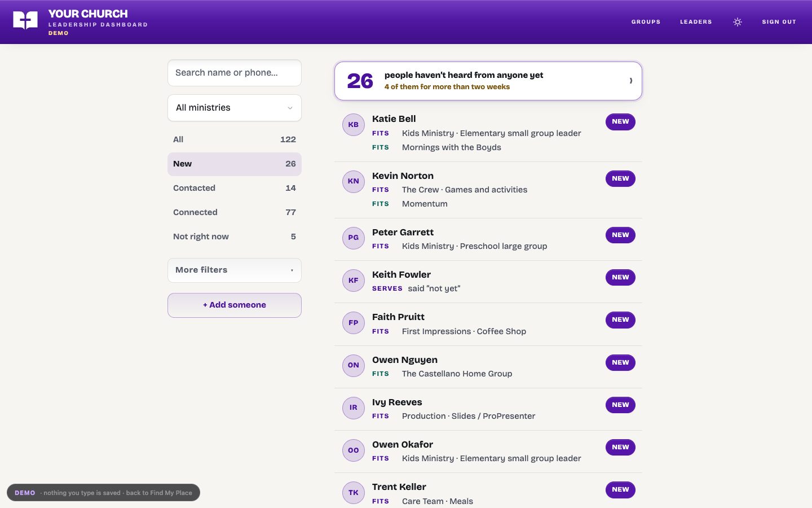Click Sign Out in the header
Screen dimensions: 812x508
point(779,22)
